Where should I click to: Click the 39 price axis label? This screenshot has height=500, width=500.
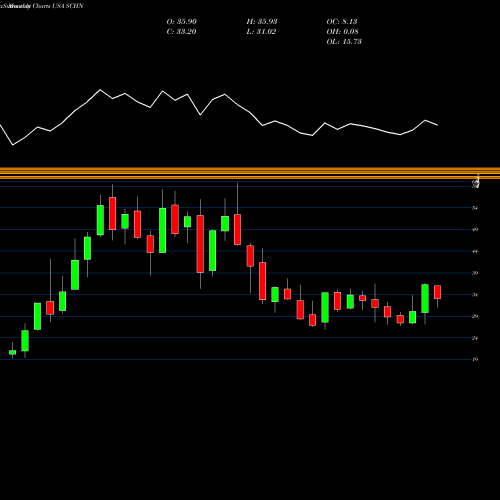475,273
